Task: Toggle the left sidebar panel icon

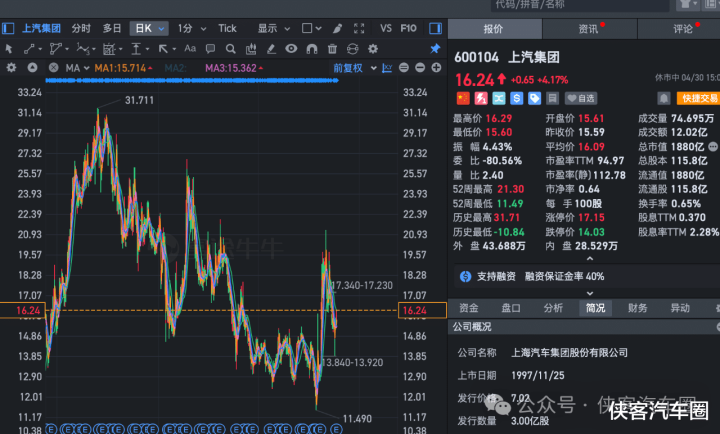Action: 8,28
